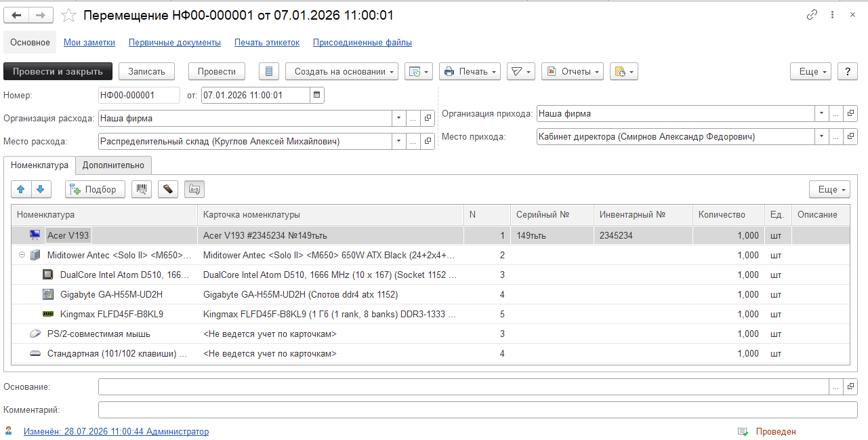
Task: Save the document with Записать
Action: (x=146, y=71)
